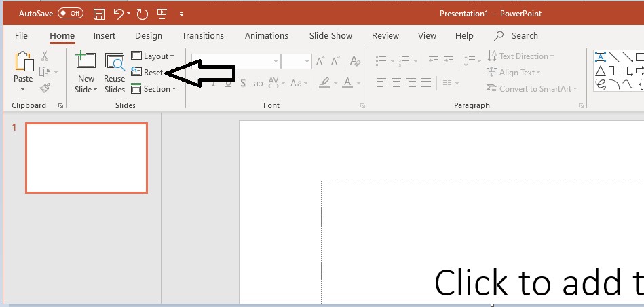This screenshot has height=307, width=644.
Task: Click the Paste clipboard icon
Action: [24, 62]
